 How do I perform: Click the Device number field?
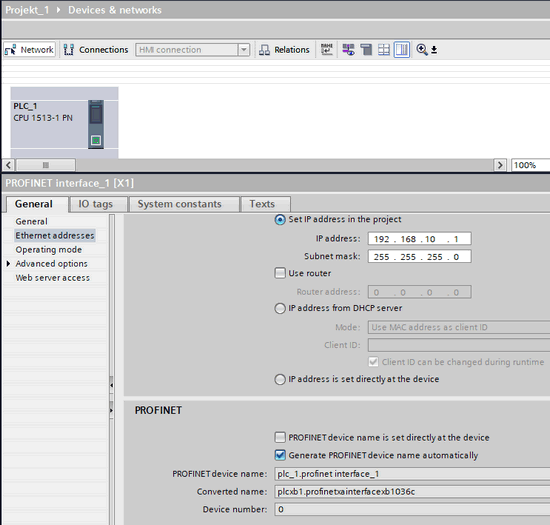click(x=412, y=509)
